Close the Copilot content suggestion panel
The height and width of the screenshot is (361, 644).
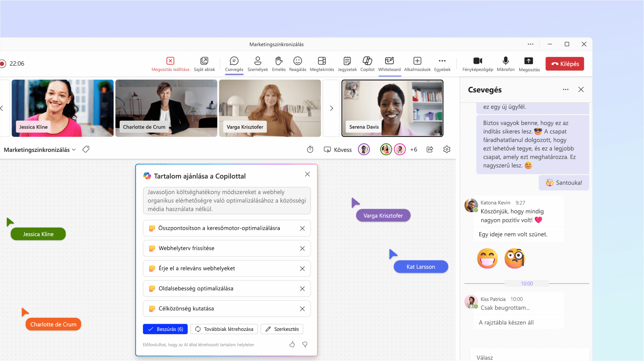click(x=308, y=174)
